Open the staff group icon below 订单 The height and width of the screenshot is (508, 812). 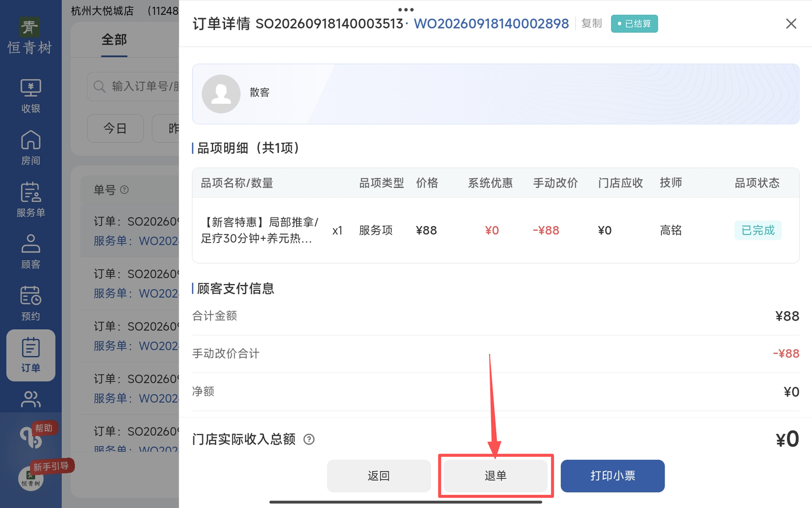pyautogui.click(x=31, y=399)
